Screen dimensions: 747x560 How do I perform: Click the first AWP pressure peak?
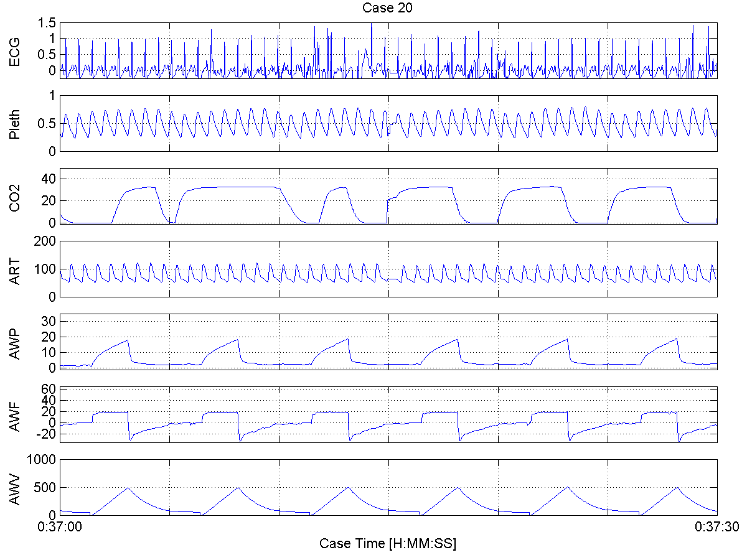[x=128, y=340]
